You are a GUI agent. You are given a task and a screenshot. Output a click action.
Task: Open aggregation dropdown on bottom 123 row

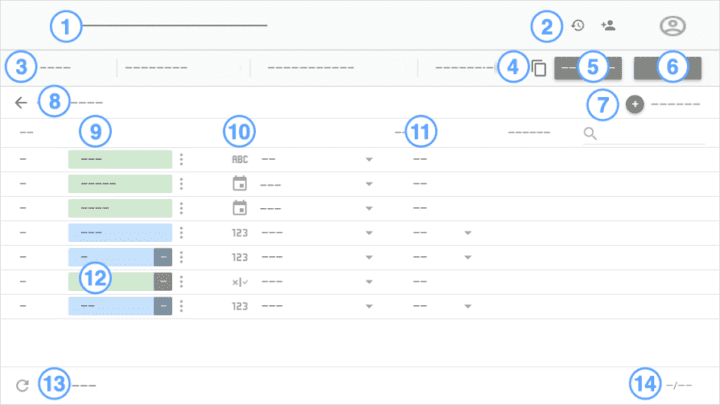(468, 306)
